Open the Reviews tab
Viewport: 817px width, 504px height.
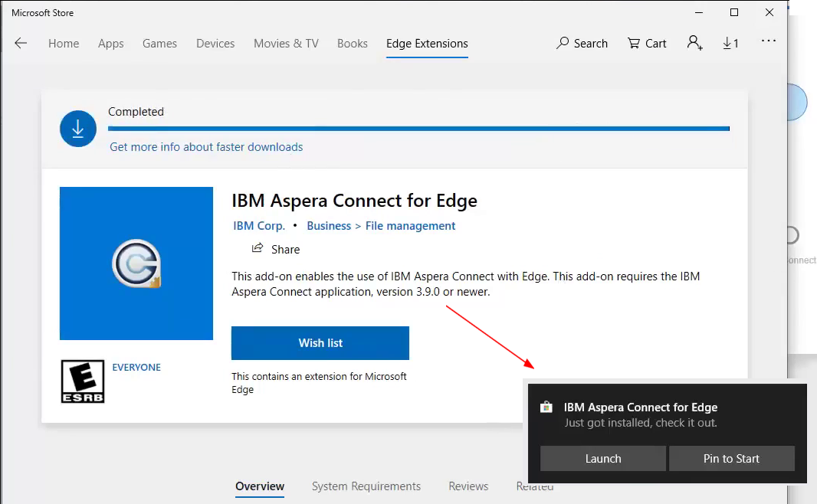[x=468, y=486]
